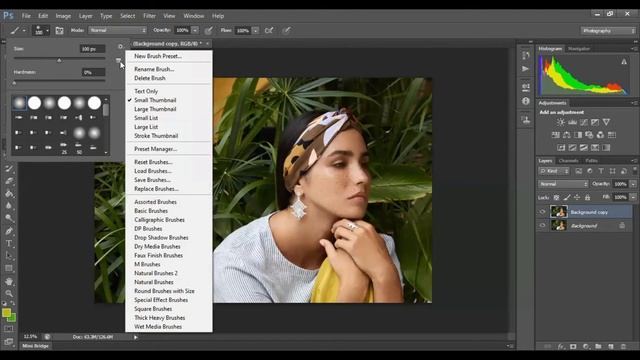Click the screen mode icon in toolbar
This screenshot has height=360, width=640.
[9, 342]
